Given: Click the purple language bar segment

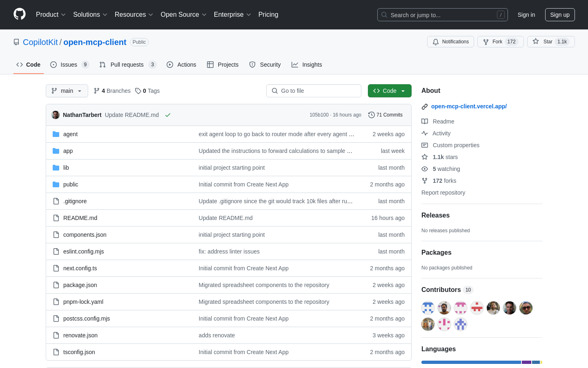Looking at the screenshot, I should coord(526,362).
